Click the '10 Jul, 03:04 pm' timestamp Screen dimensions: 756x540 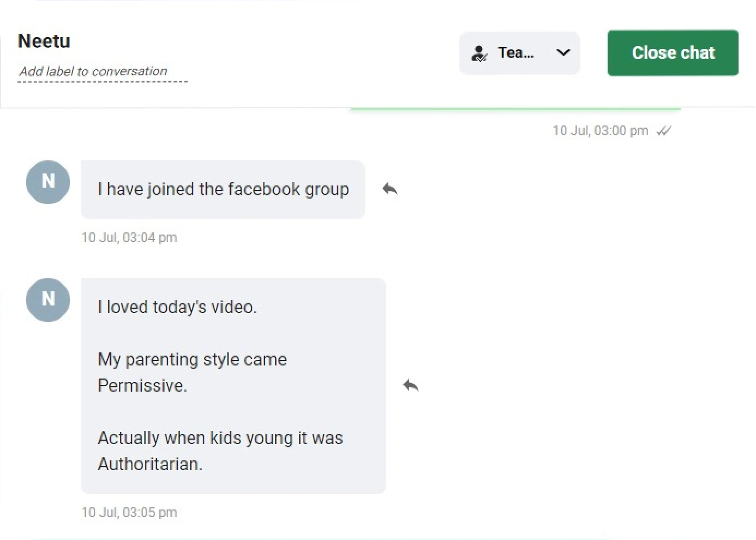tap(129, 238)
